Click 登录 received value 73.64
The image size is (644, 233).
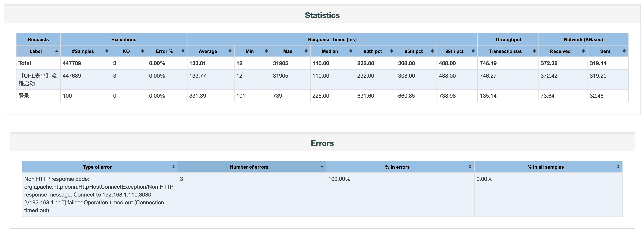pos(548,96)
